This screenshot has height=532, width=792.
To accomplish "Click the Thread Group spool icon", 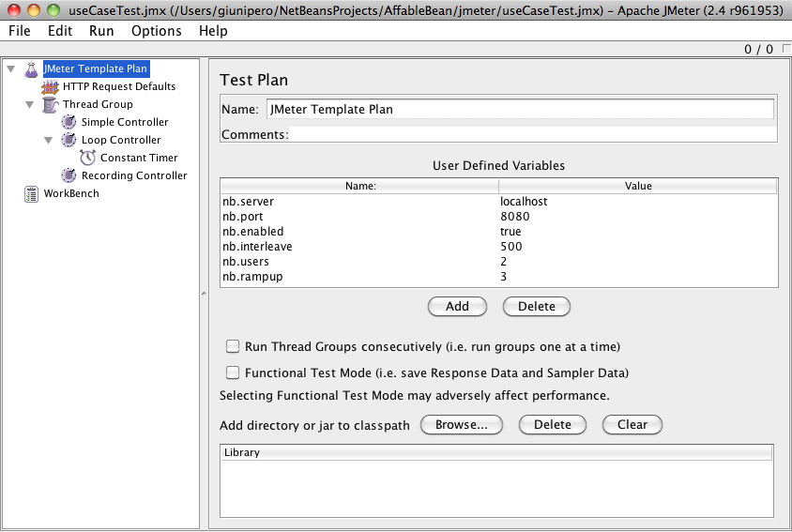I will [50, 104].
